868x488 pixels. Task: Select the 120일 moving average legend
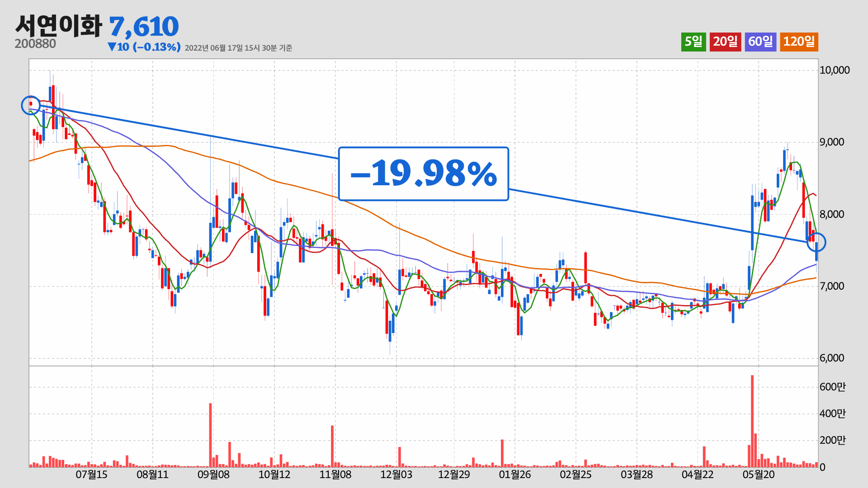pyautogui.click(x=799, y=42)
